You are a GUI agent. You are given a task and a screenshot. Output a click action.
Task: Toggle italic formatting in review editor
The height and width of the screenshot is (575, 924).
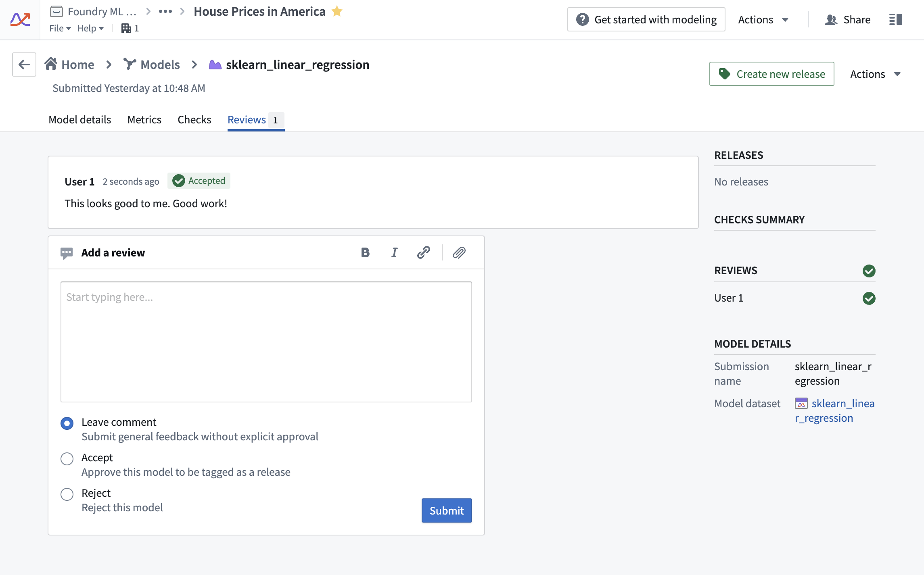click(395, 253)
